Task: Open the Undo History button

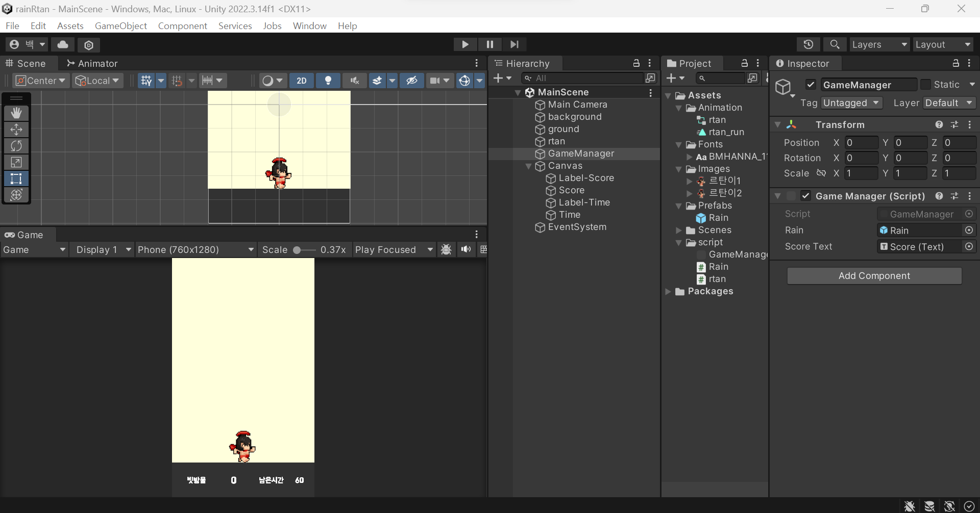Action: click(808, 45)
